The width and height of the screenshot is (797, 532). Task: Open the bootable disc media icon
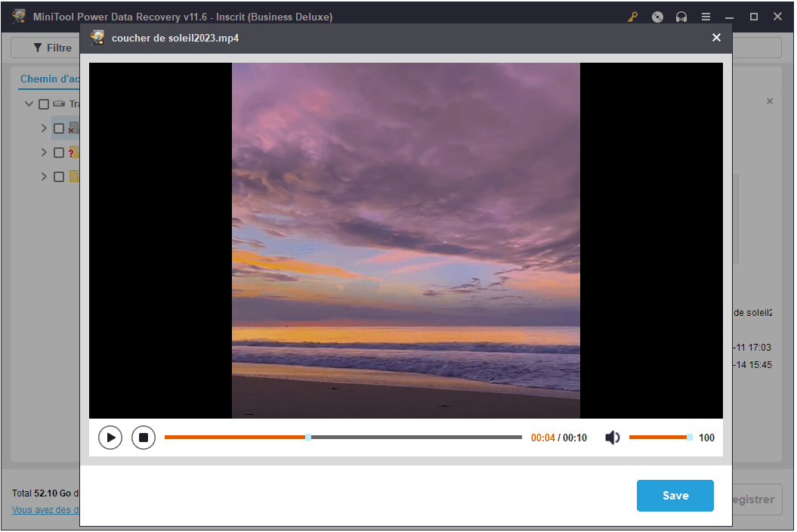657,17
